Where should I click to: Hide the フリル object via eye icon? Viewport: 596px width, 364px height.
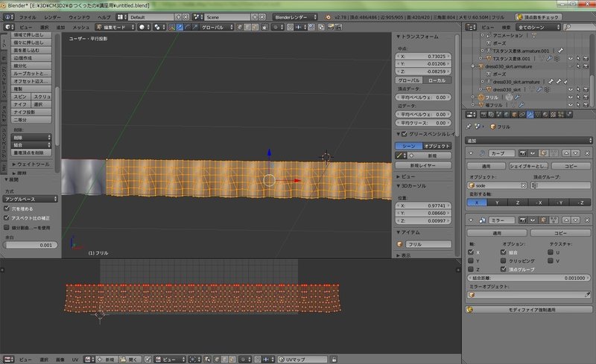click(x=570, y=98)
